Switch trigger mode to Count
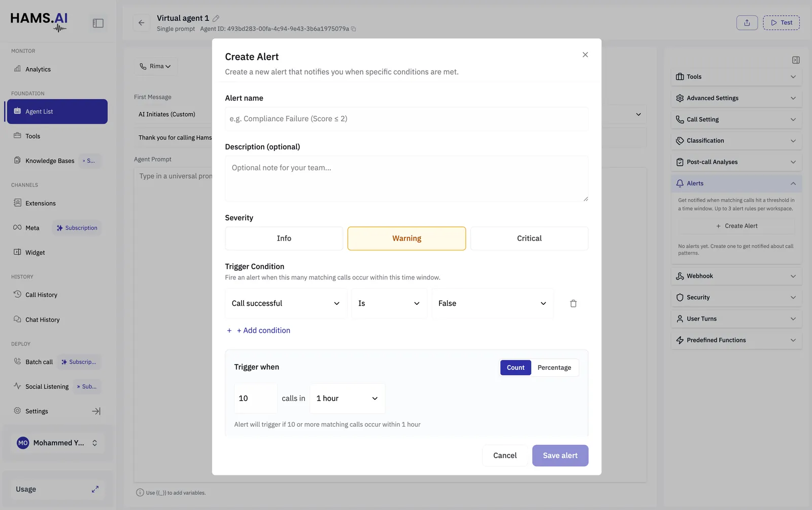The height and width of the screenshot is (510, 812). [x=516, y=368]
